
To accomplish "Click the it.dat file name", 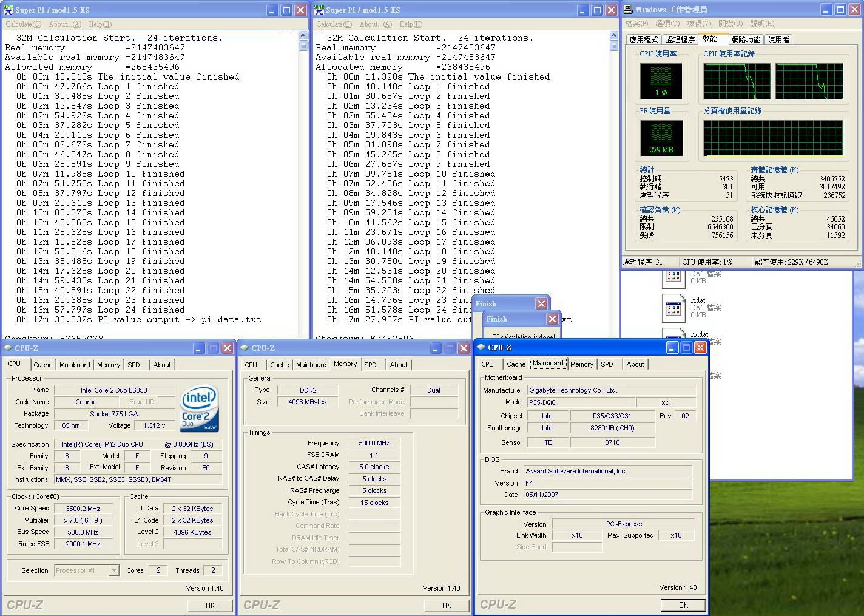I will point(698,300).
